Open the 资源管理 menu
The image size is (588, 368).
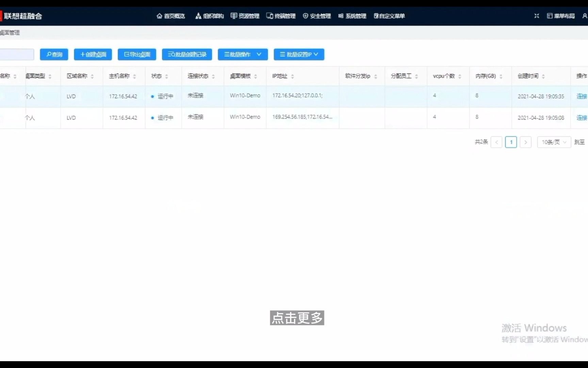point(245,16)
